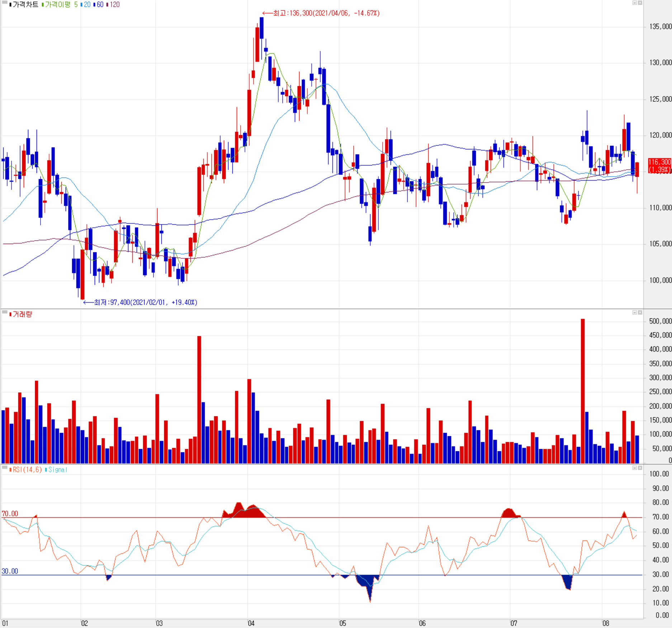
Task: Close the price chart panel
Action: [x=640, y=3]
